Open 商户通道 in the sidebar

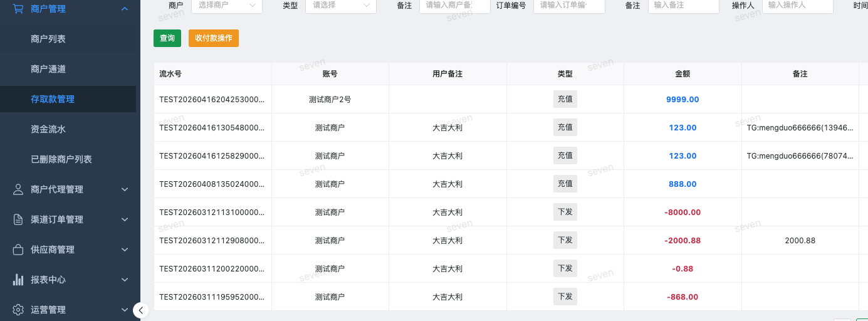pyautogui.click(x=48, y=69)
